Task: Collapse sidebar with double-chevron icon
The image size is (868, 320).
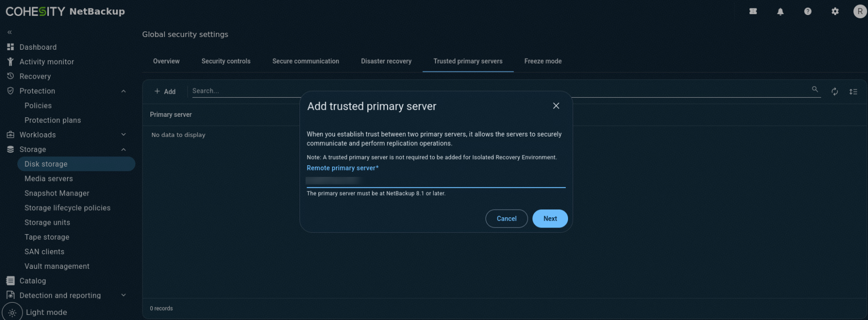Action: [9, 32]
